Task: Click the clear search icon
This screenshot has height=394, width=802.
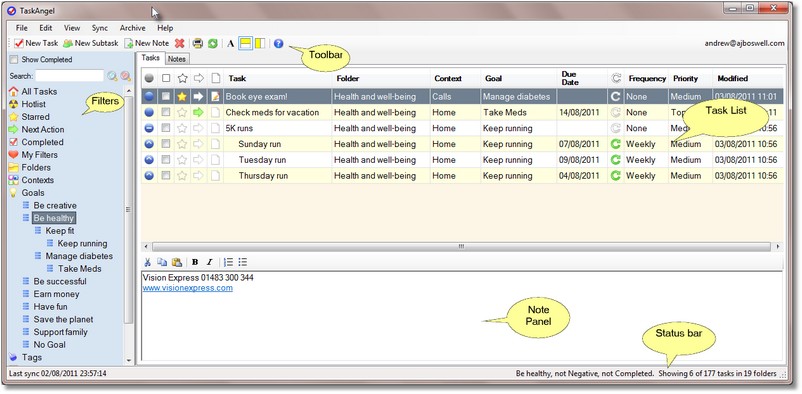Action: click(x=125, y=76)
